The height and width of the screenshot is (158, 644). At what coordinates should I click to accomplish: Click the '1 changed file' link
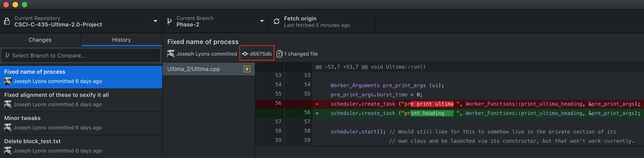tap(300, 54)
